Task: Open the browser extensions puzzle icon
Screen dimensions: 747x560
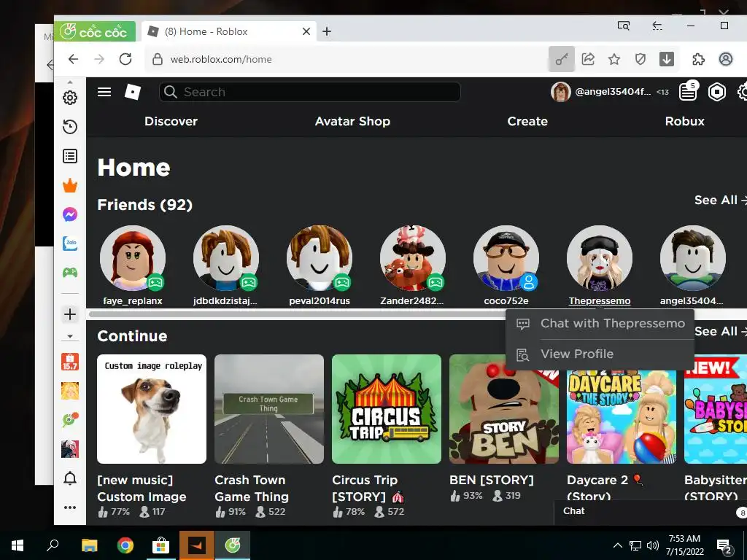Action: (698, 59)
